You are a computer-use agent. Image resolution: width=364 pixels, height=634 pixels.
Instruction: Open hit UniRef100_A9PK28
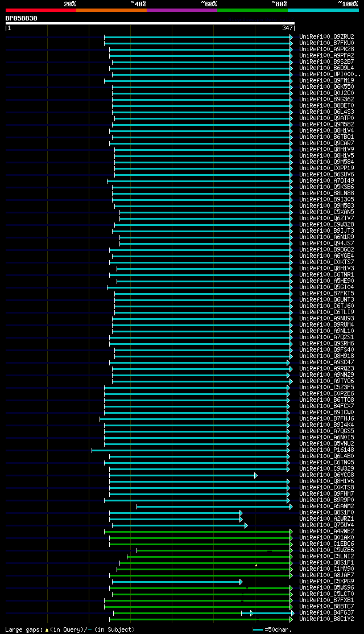coord(326,50)
